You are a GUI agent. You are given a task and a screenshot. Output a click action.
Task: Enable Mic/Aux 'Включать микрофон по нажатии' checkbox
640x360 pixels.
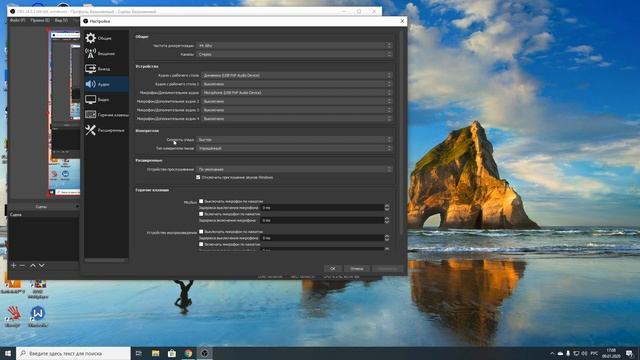click(x=201, y=214)
